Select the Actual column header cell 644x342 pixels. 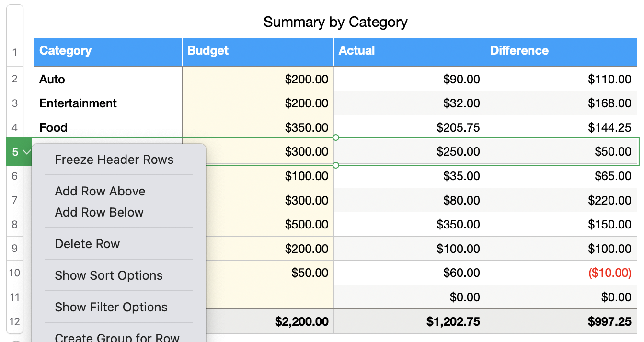pos(409,51)
